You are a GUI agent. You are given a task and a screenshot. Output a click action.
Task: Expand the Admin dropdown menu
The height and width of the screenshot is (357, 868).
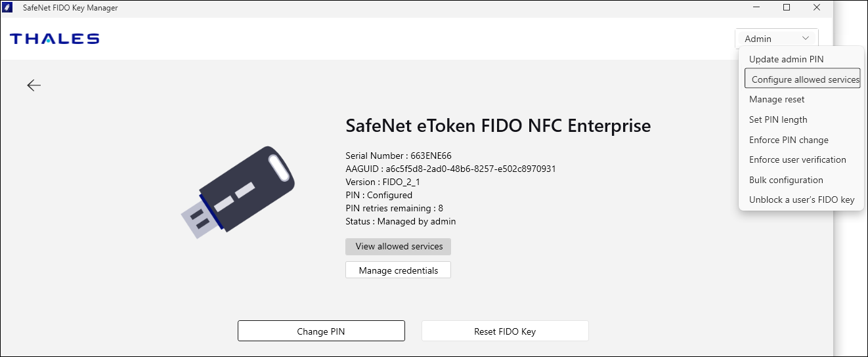pyautogui.click(x=776, y=39)
